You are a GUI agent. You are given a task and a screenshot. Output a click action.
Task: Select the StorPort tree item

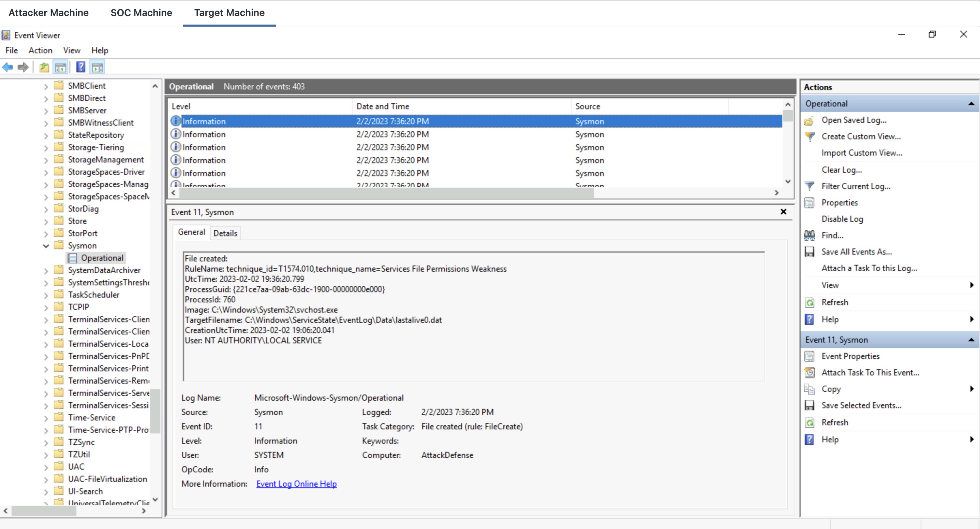(83, 233)
